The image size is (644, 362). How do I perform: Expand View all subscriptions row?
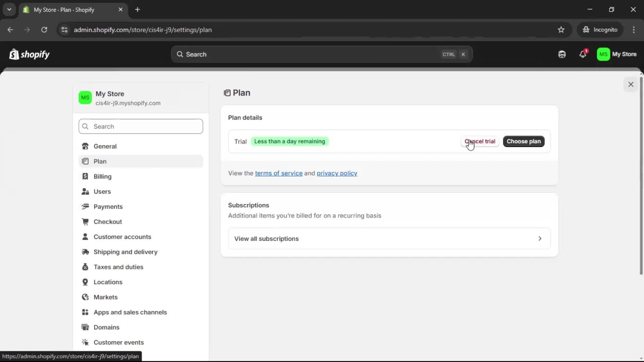pos(389,239)
